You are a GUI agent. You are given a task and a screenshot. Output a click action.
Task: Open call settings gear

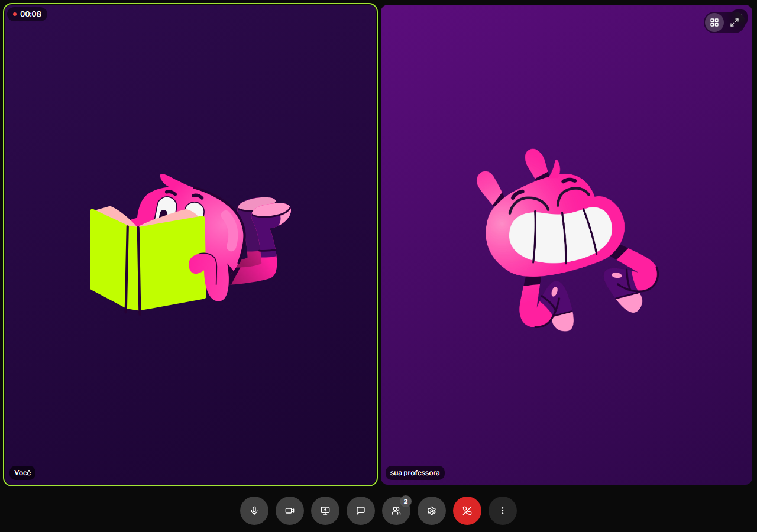(x=432, y=511)
